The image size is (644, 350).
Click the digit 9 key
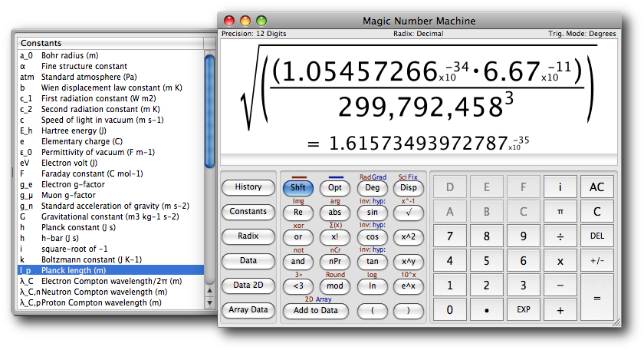[x=523, y=236]
